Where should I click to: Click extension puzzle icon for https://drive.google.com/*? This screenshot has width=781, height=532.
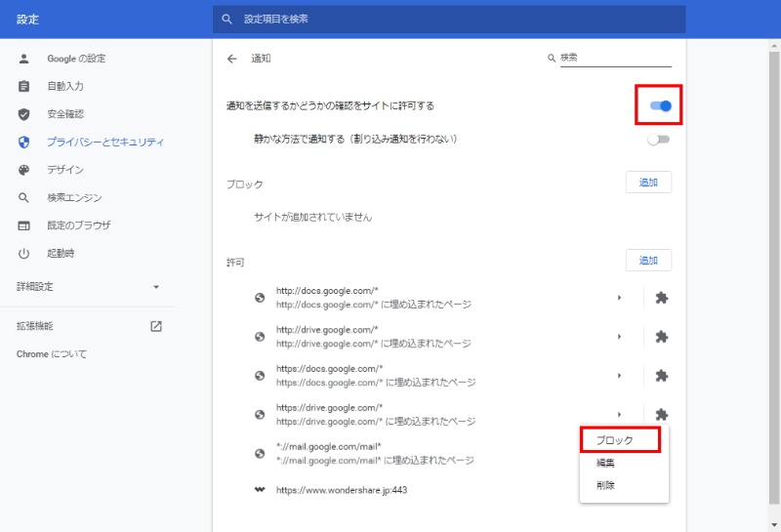pos(662,415)
